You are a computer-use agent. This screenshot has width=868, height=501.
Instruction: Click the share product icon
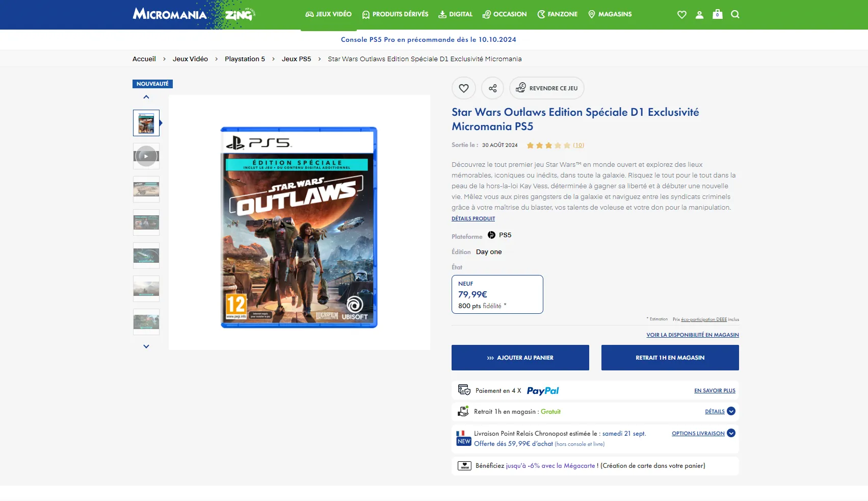click(x=492, y=88)
